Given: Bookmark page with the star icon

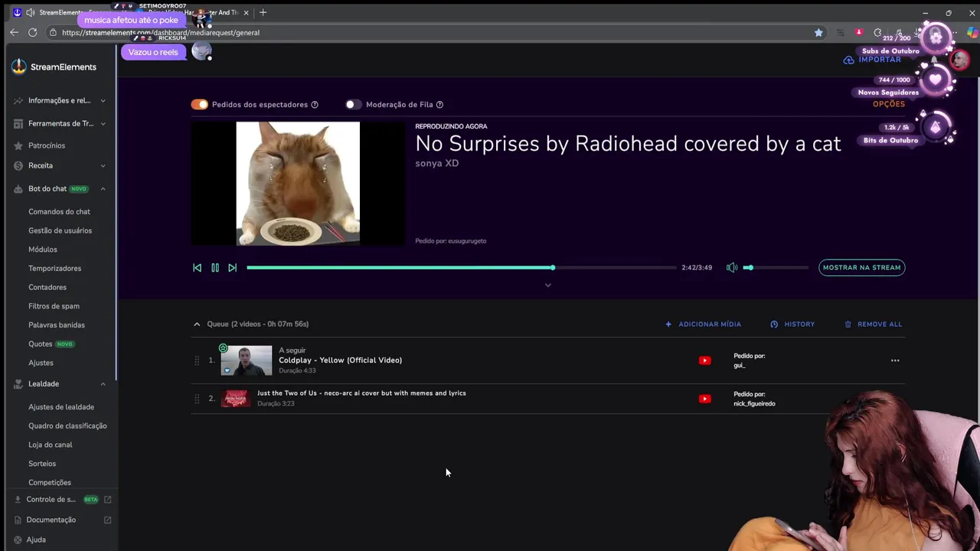Looking at the screenshot, I should tap(818, 32).
